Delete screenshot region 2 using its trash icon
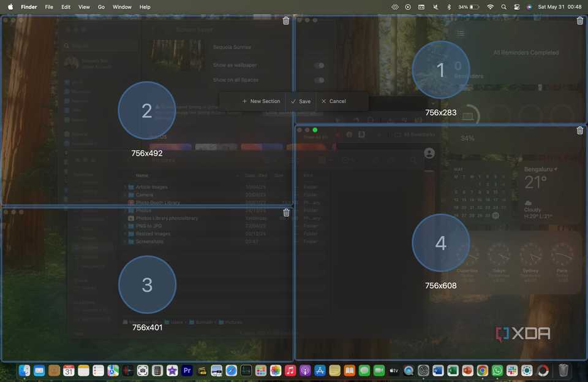Viewport: 588px width, 382px height. click(285, 20)
